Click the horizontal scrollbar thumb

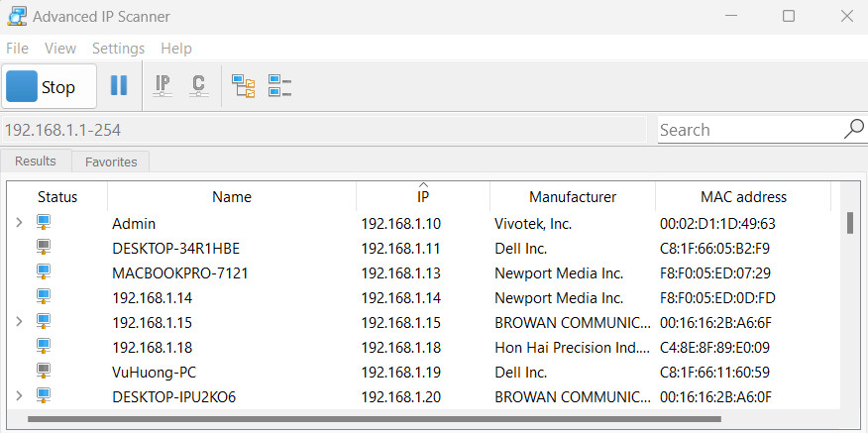[x=375, y=419]
